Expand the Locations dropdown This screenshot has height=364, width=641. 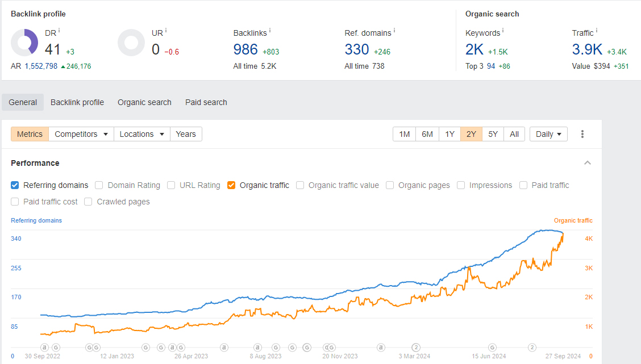pyautogui.click(x=142, y=134)
